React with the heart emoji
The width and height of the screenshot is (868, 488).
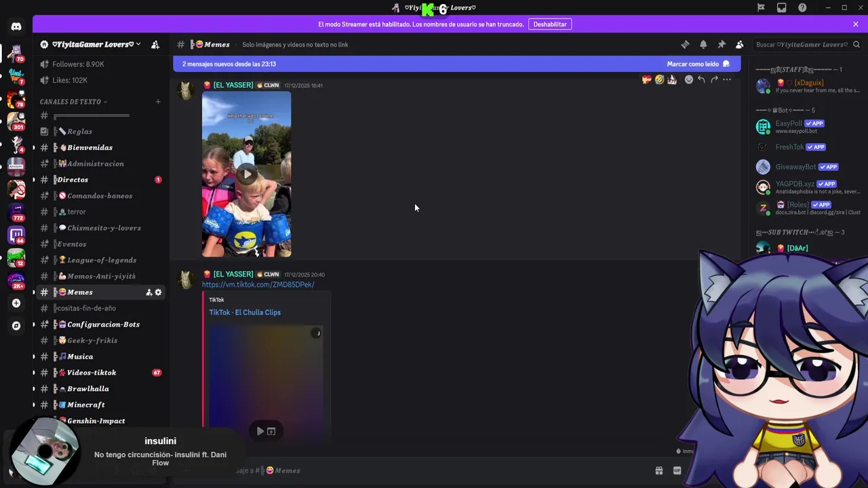[x=646, y=79]
